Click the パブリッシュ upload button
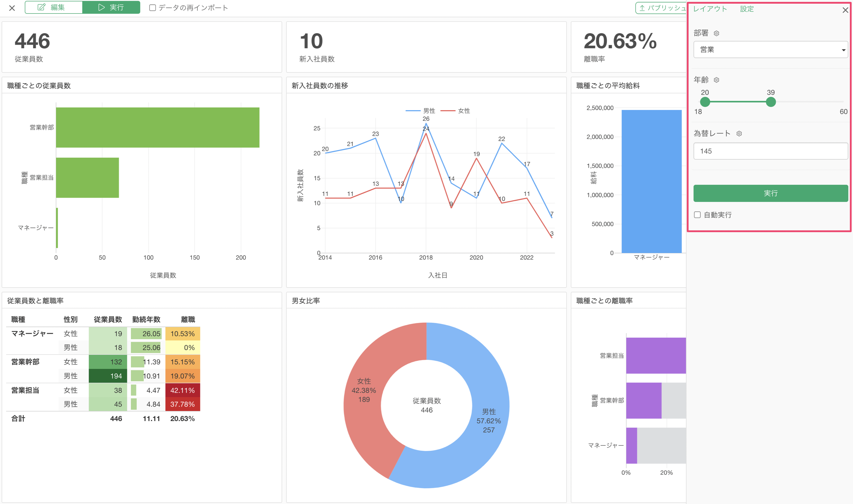Viewport: 853px width, 504px height. pyautogui.click(x=661, y=8)
